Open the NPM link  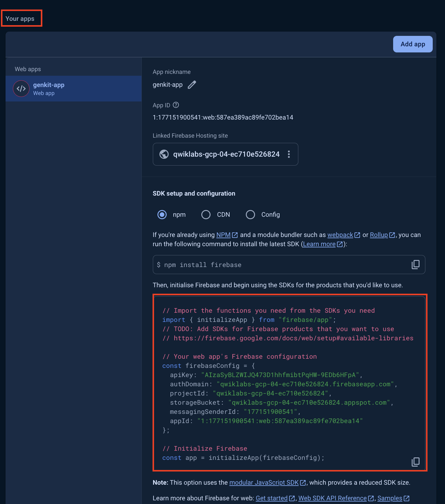point(227,235)
